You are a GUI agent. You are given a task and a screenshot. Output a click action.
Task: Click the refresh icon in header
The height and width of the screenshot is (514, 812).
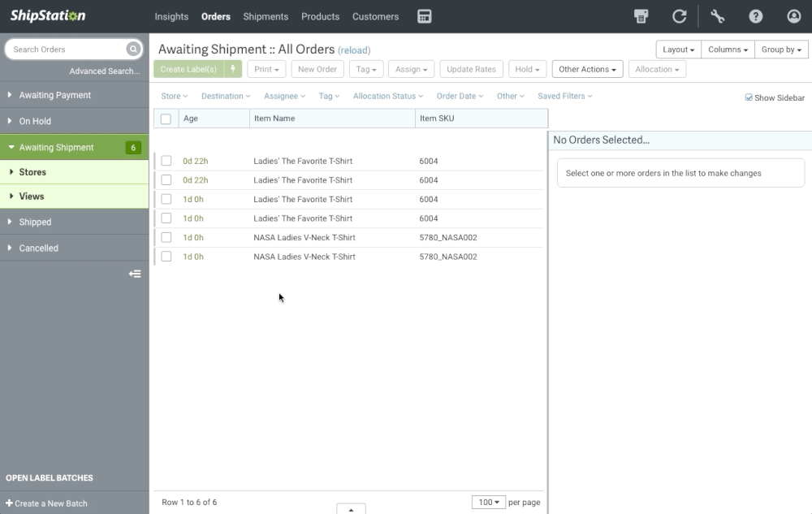(679, 16)
